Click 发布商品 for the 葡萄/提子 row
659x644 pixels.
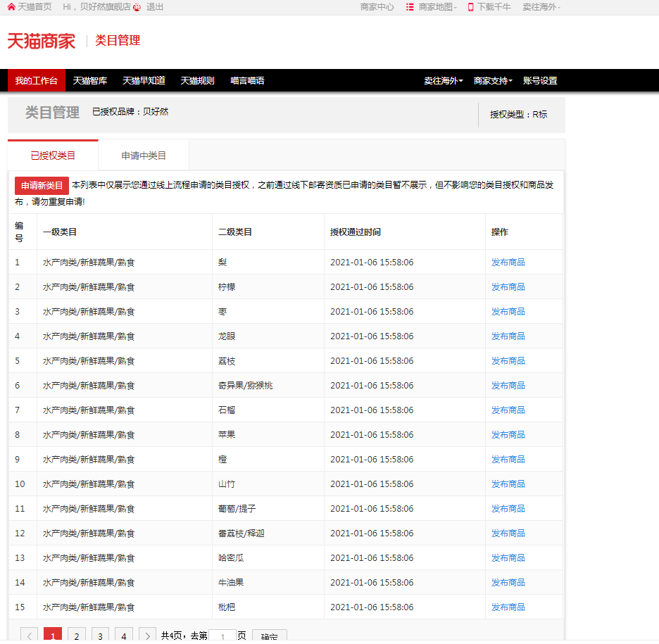[x=508, y=509]
